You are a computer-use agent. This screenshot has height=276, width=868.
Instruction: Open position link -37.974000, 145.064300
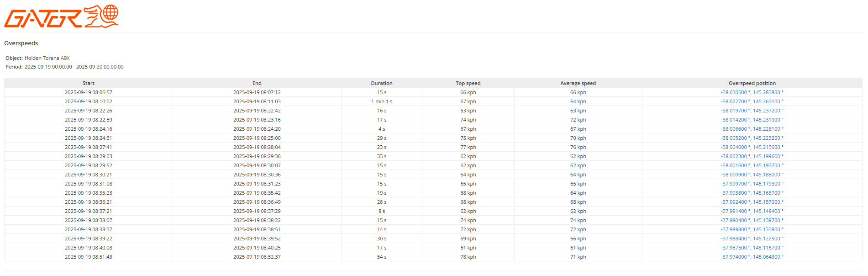coord(752,257)
